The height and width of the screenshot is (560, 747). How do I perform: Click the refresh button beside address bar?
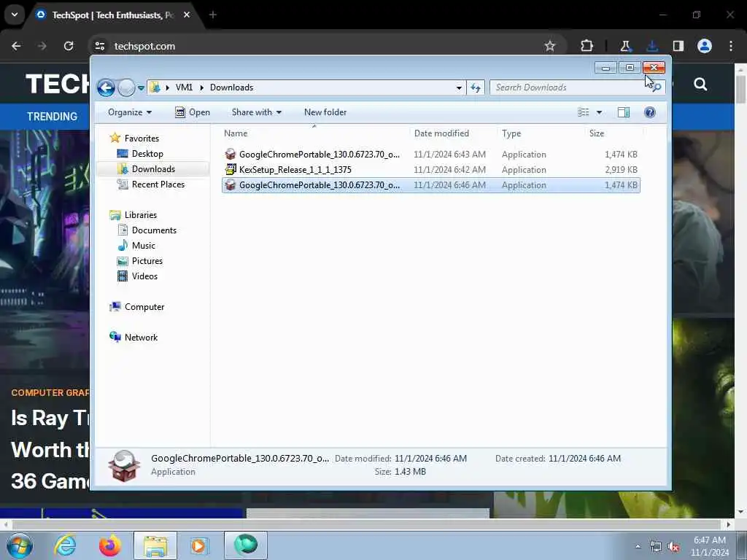(476, 87)
